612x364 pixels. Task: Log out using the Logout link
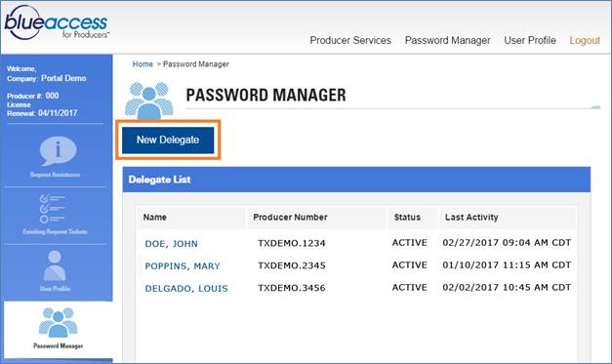[585, 40]
